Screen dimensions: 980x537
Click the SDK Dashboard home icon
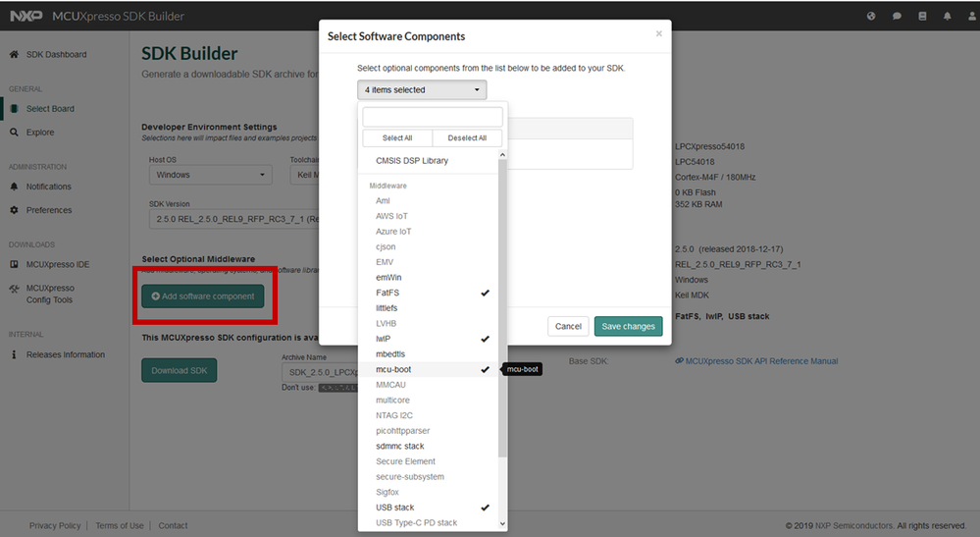click(14, 54)
